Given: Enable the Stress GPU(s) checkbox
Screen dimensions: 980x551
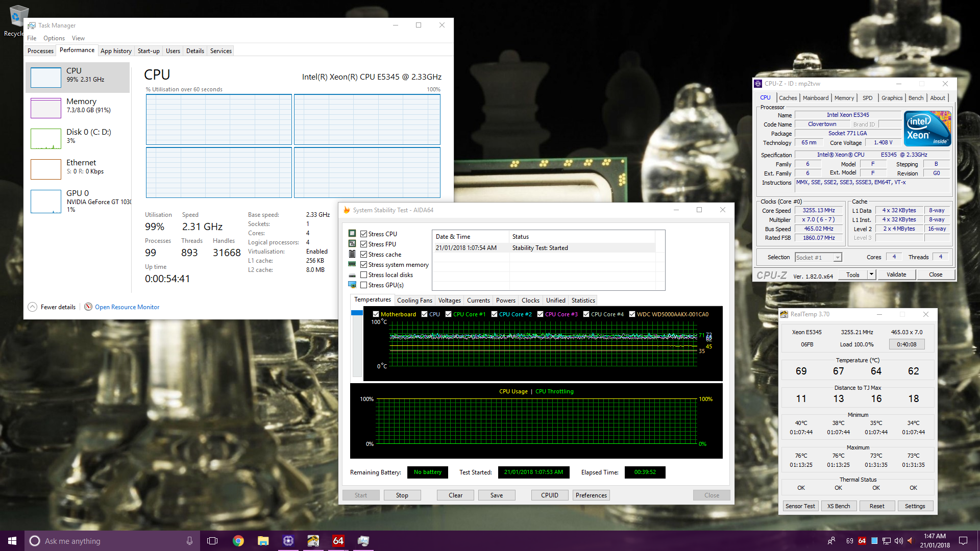Looking at the screenshot, I should click(x=364, y=285).
